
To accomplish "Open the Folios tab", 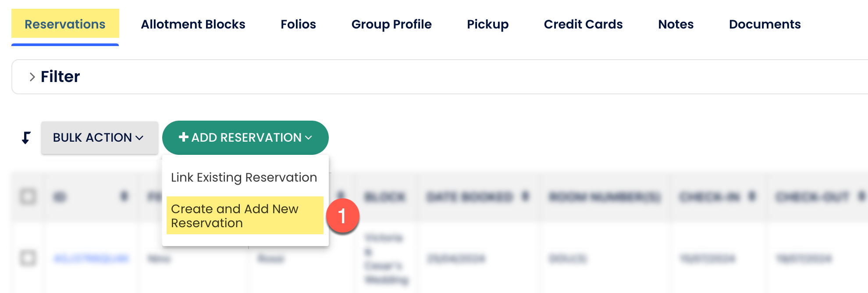I will 298,24.
